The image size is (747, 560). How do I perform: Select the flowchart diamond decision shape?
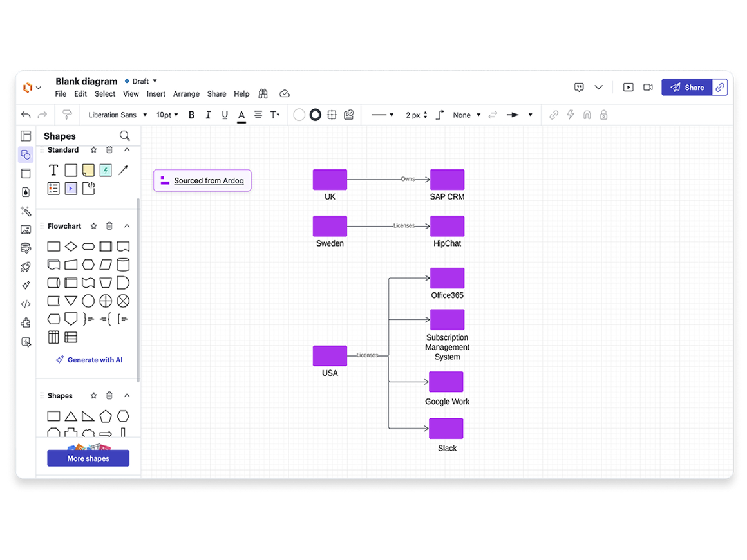click(x=71, y=246)
